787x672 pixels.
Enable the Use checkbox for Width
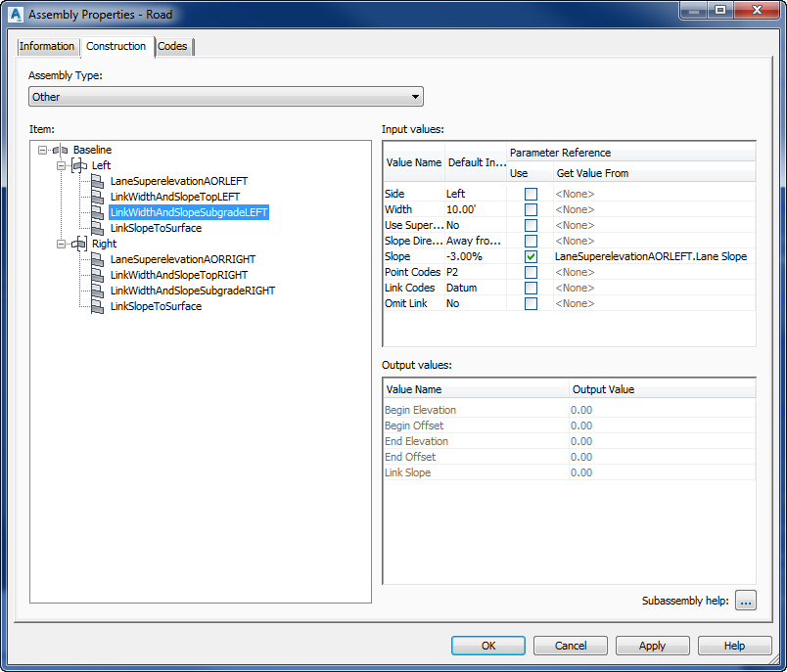[x=531, y=209]
